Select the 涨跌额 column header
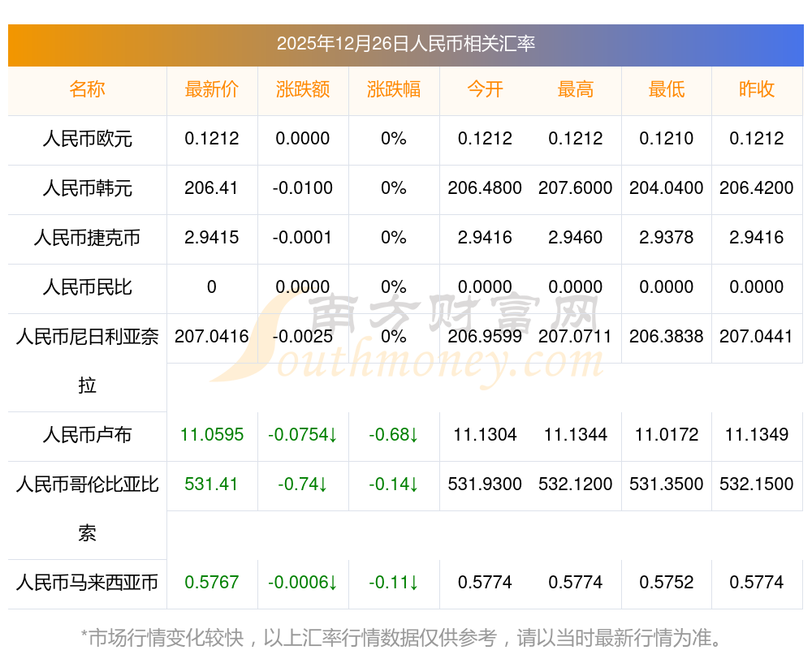 [x=303, y=89]
